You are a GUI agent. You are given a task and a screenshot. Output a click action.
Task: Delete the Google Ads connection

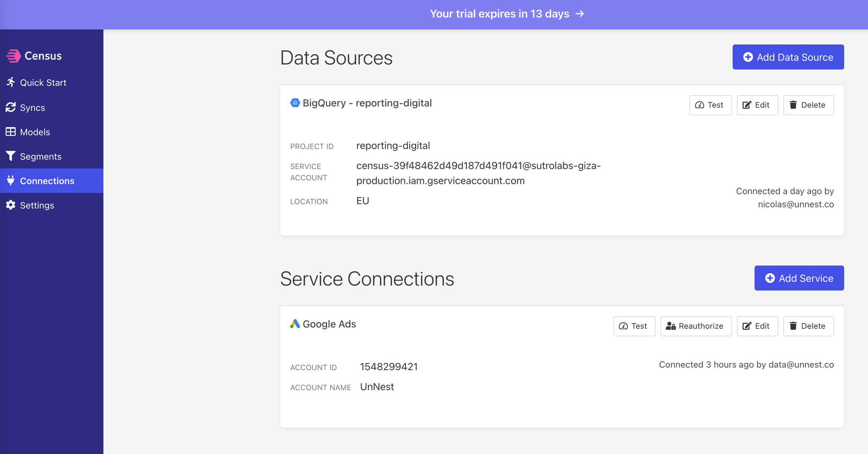pos(809,326)
